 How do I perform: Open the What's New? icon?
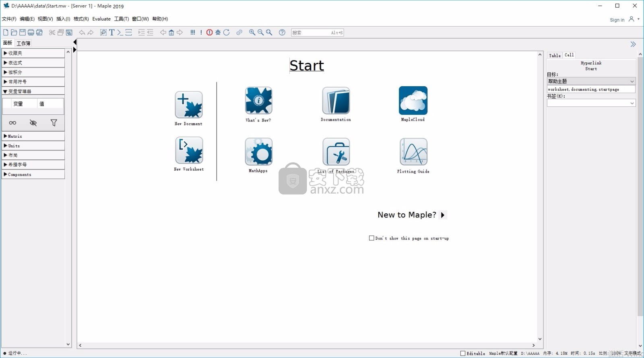click(259, 101)
